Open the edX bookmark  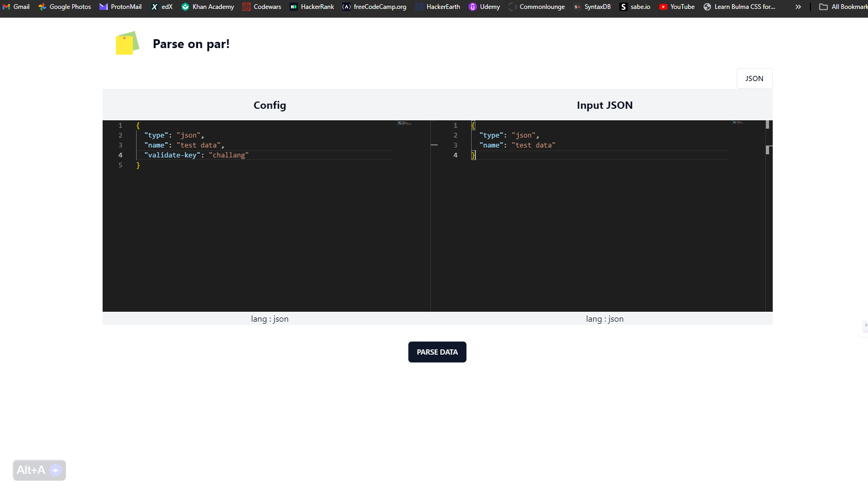coord(162,7)
